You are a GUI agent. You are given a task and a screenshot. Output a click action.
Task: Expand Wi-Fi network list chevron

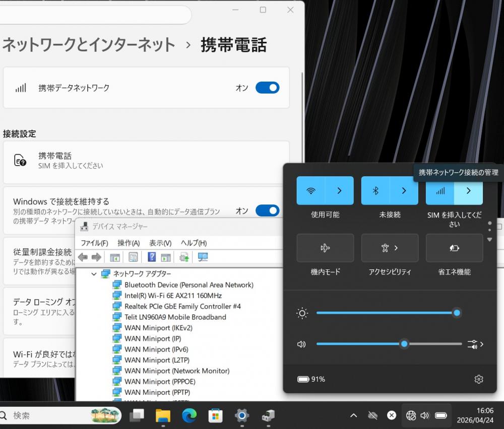[x=339, y=191]
